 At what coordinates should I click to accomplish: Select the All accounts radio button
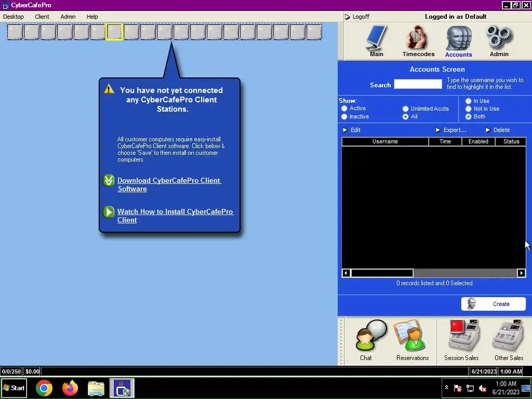(405, 116)
